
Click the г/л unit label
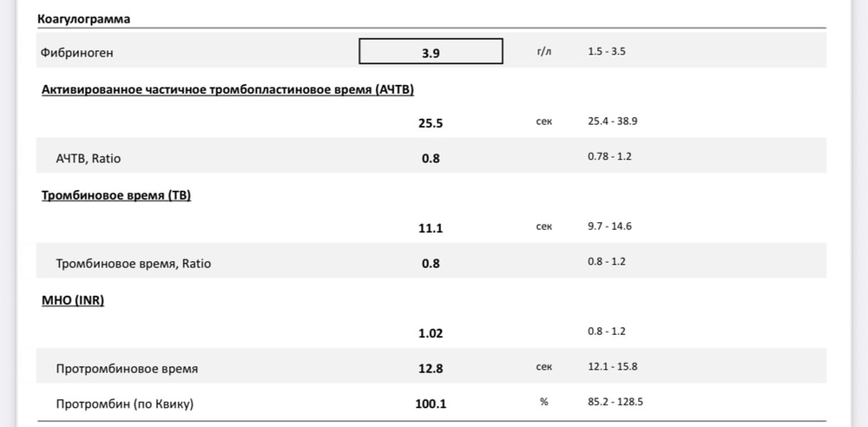[544, 52]
